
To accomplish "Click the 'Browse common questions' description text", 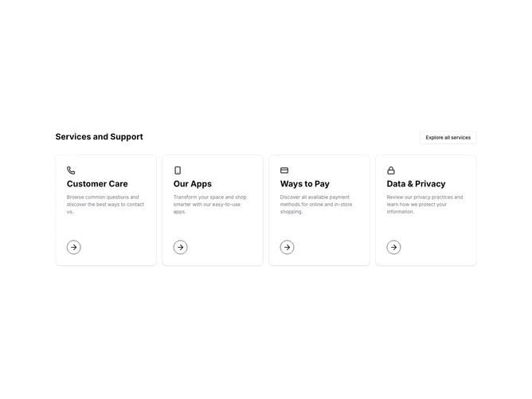I will coord(105,204).
